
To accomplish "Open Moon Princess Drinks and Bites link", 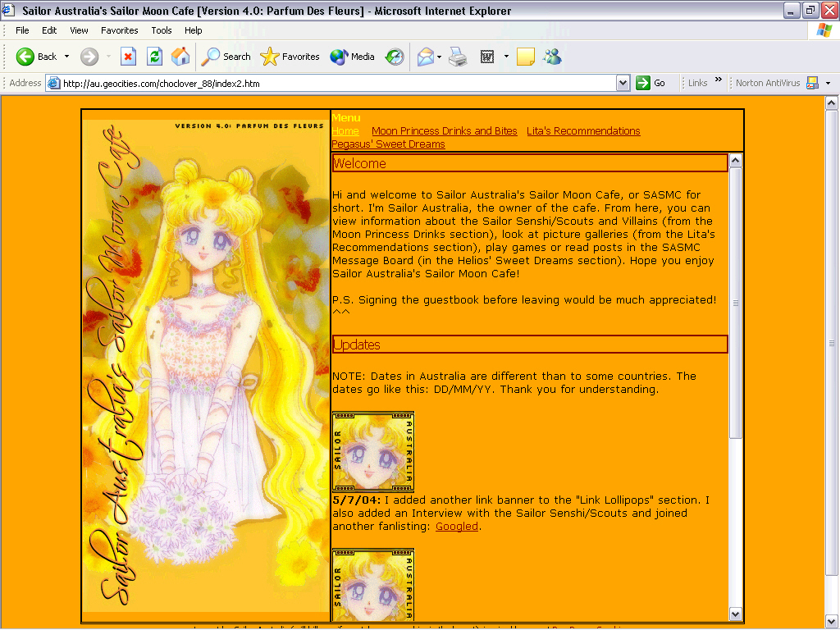I will point(444,131).
